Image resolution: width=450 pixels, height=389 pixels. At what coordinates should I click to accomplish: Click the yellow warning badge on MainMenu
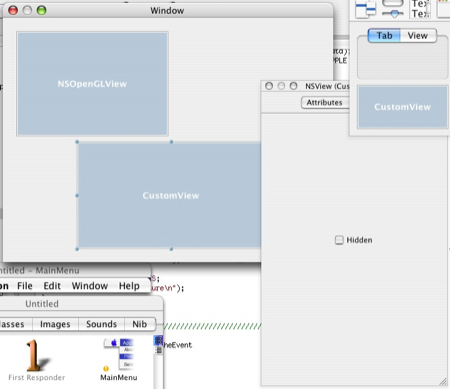(x=106, y=368)
